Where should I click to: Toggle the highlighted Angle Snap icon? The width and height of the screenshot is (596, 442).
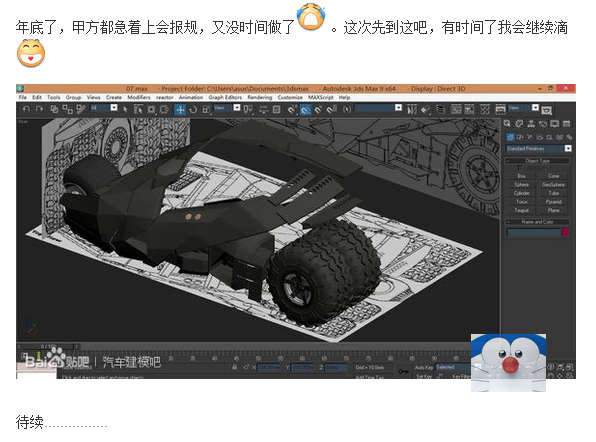click(306, 109)
